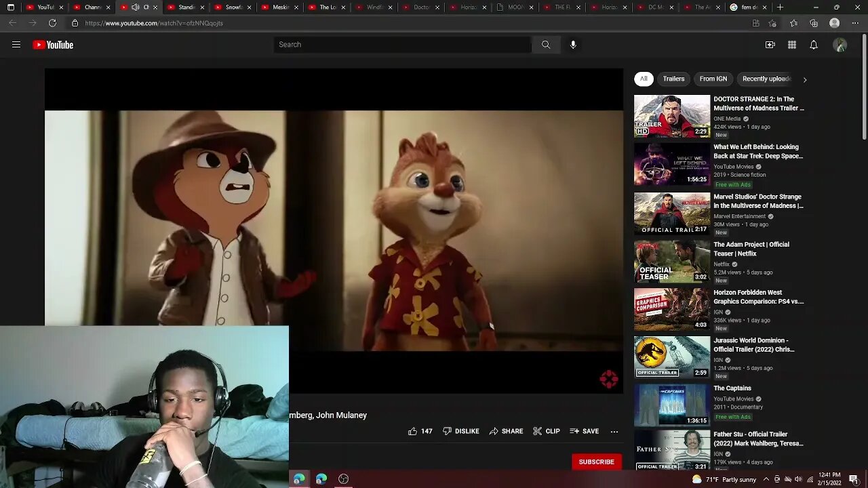
Task: Select the Trailers filter chip
Action: click(673, 79)
